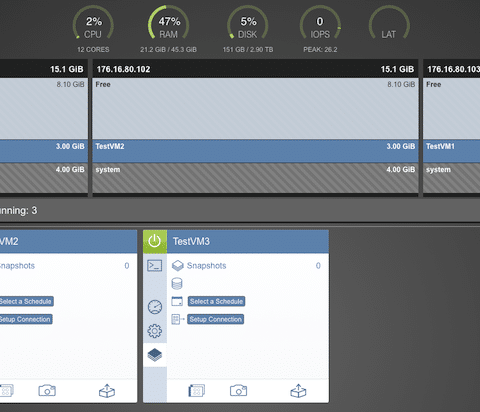Open the TestVM3 Snapshots link

pos(206,266)
